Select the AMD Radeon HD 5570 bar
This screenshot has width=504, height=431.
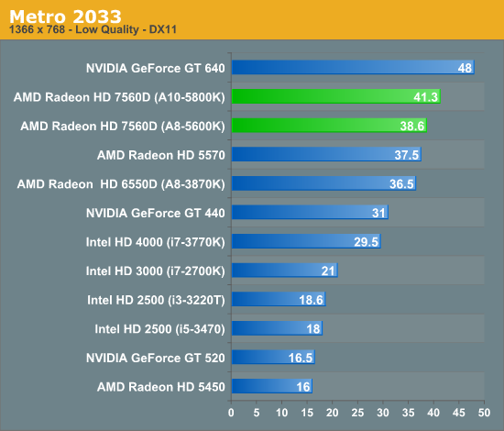click(326, 154)
